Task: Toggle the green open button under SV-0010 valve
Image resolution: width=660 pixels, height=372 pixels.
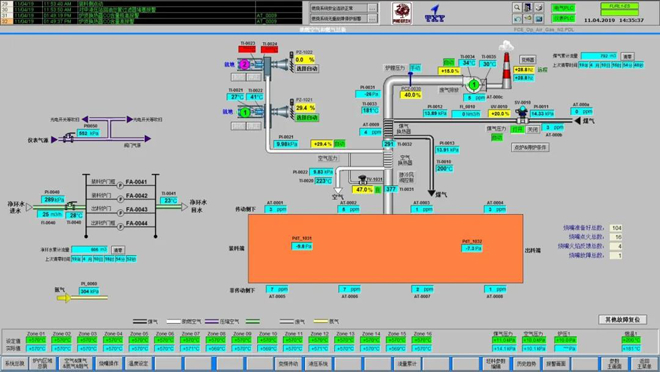Action: (x=518, y=129)
